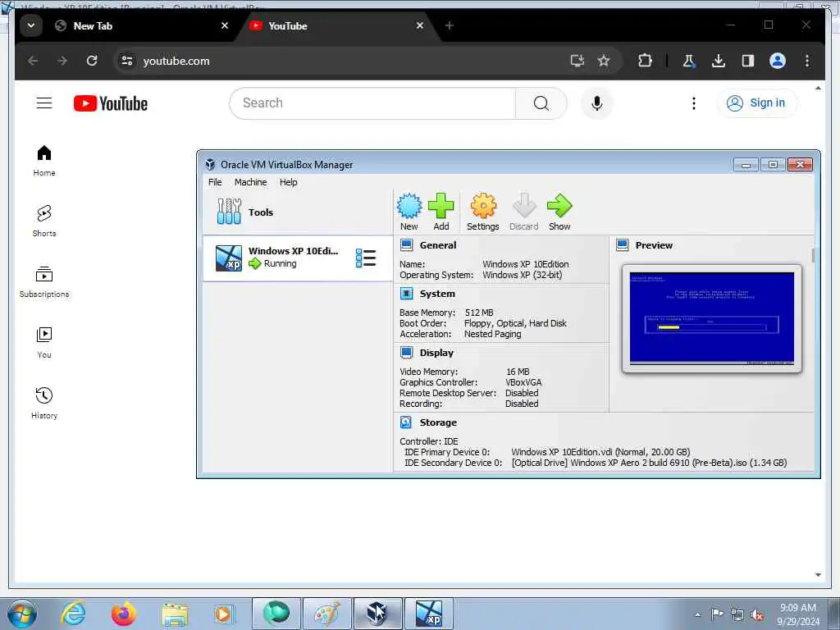Click the Show green arrow icon

559,212
